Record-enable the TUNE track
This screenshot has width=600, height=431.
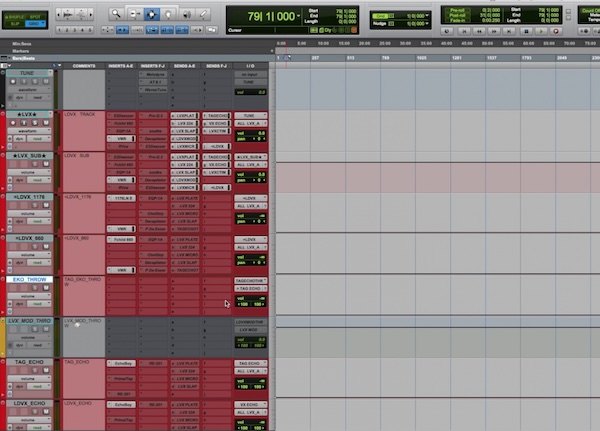(13, 82)
